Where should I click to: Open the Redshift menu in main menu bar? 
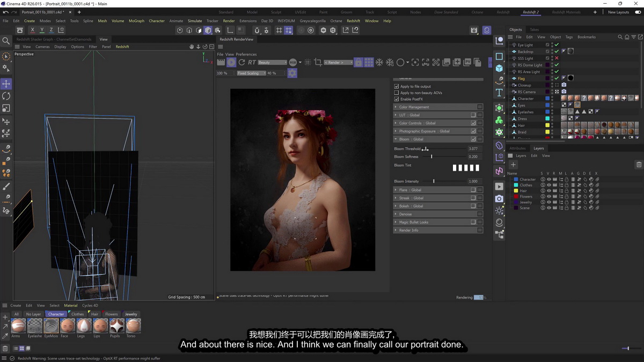(x=353, y=21)
